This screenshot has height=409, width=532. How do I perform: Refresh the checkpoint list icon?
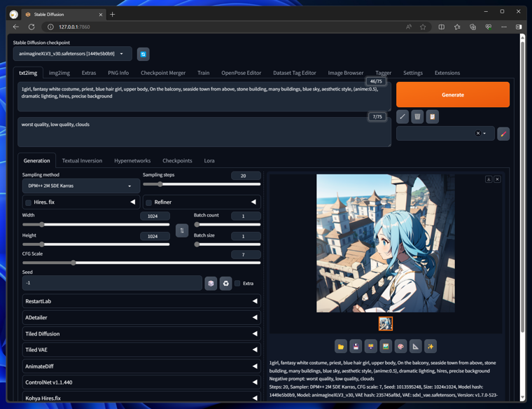pos(143,55)
